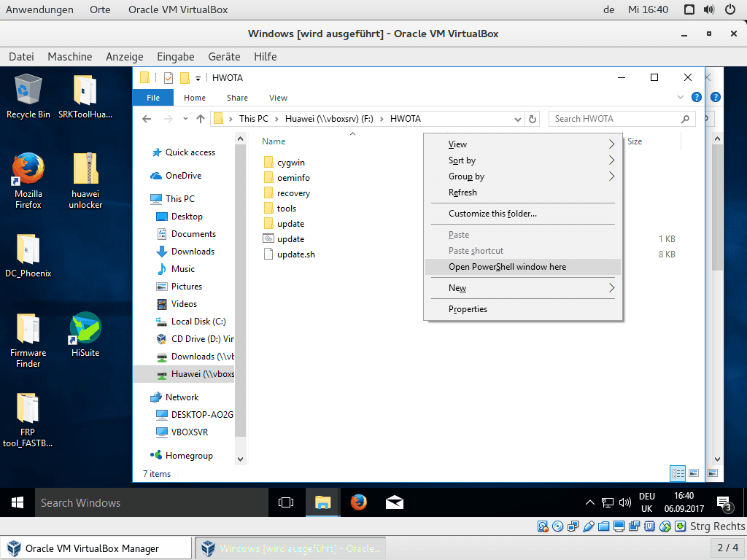
Task: Switch to Oracle VM VirtualBox Manager window
Action: tap(96, 548)
